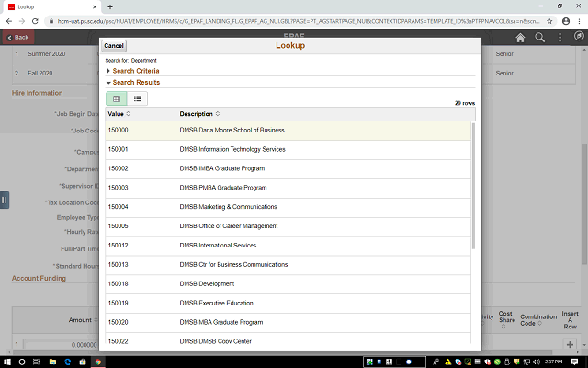Select DMSB International Services
The height and width of the screenshot is (368, 588).
(x=288, y=246)
